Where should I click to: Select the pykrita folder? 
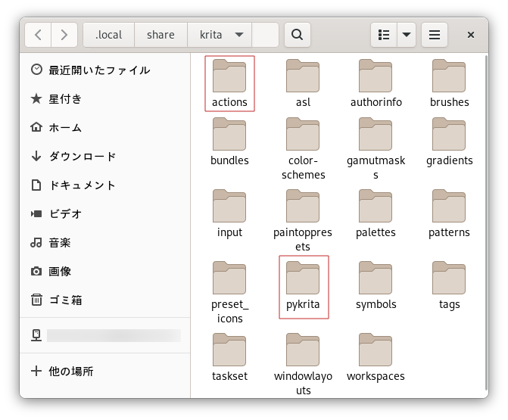click(304, 287)
